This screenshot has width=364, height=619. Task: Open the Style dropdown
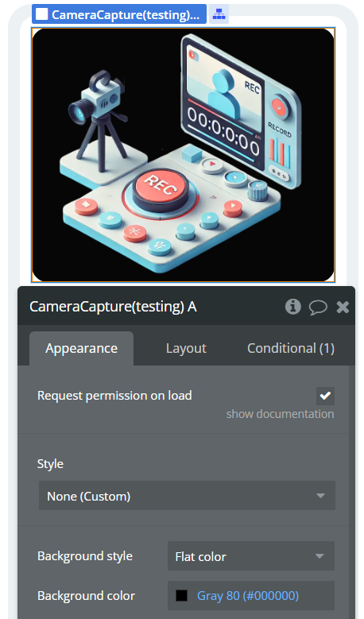187,495
